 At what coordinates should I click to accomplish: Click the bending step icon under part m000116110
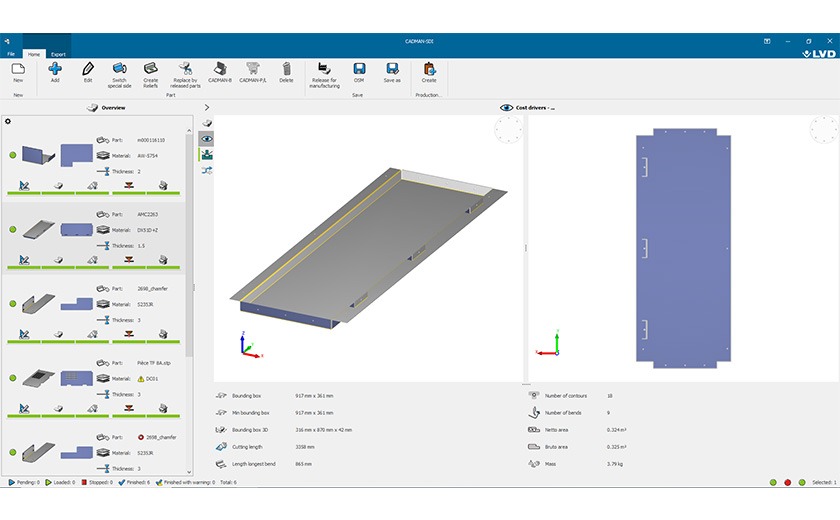[x=129, y=185]
